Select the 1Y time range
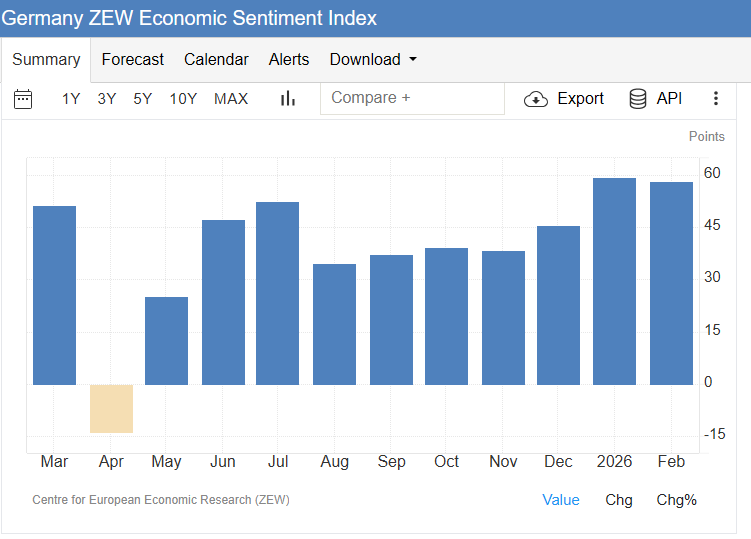 [x=71, y=98]
